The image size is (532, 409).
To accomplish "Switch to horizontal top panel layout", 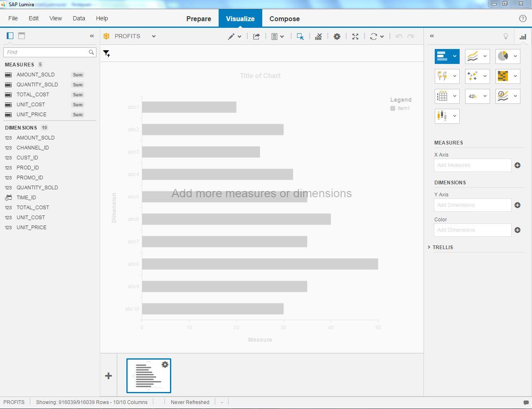I will point(22,36).
